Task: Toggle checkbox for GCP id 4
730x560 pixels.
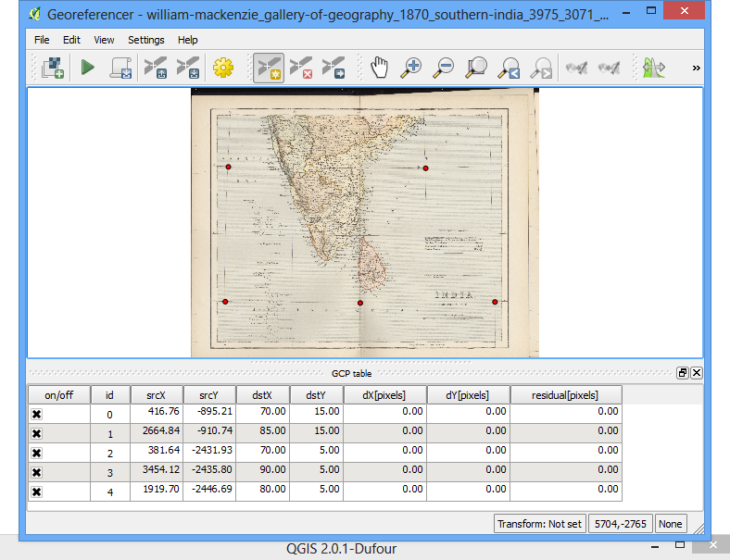Action: (37, 492)
